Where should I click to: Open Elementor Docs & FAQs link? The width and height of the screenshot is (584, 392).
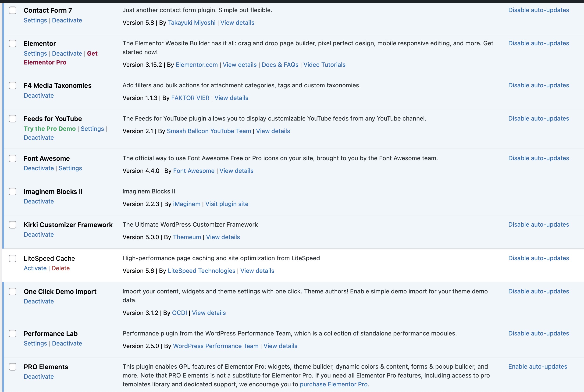(x=280, y=65)
